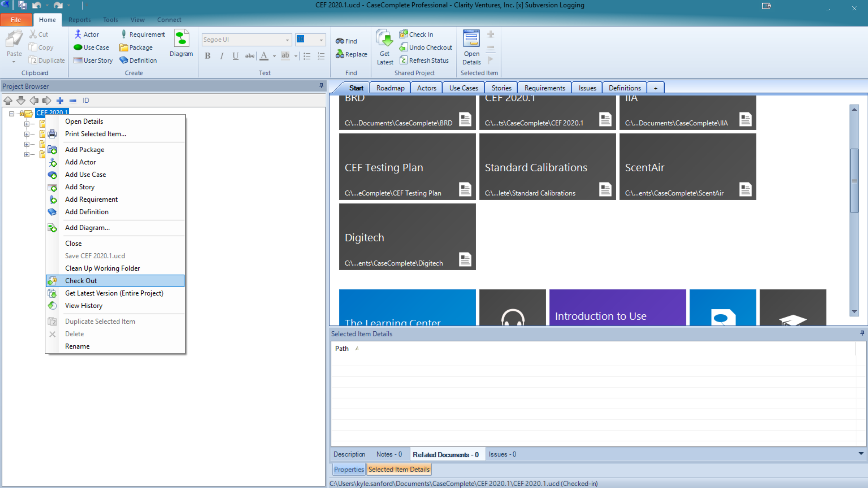Create a new Actor from ribbon
The width and height of the screenshot is (868, 488).
[86, 34]
